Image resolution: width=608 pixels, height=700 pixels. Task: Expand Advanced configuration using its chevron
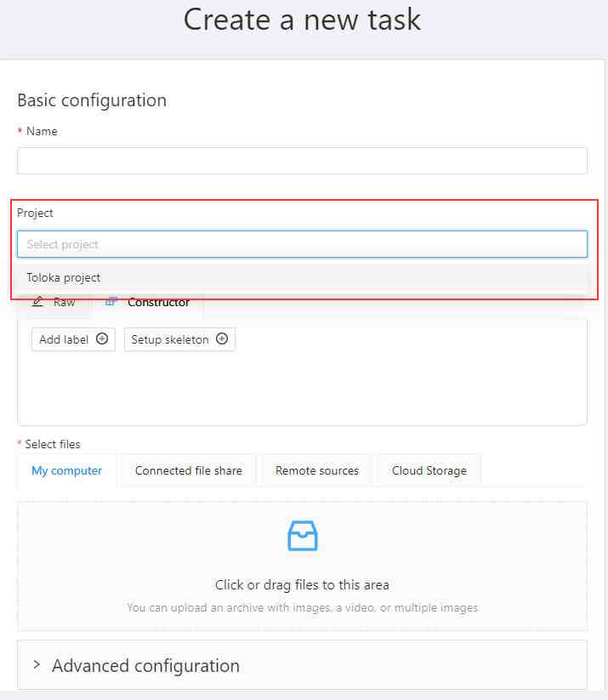point(37,664)
